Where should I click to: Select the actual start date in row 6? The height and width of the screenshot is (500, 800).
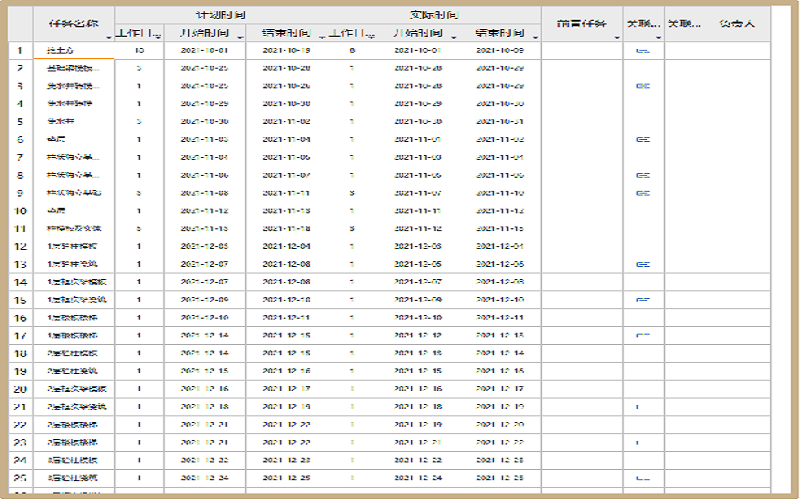click(x=418, y=140)
